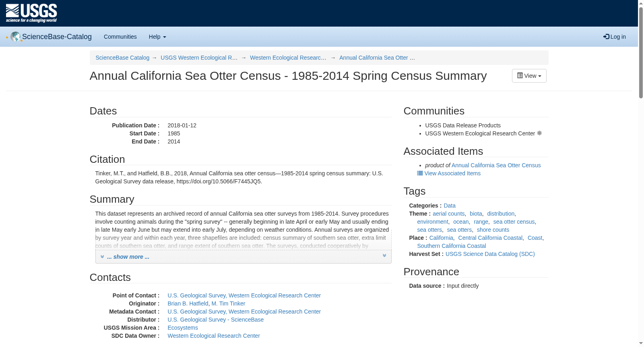Select the aerial counts theme tag

[x=448, y=214]
